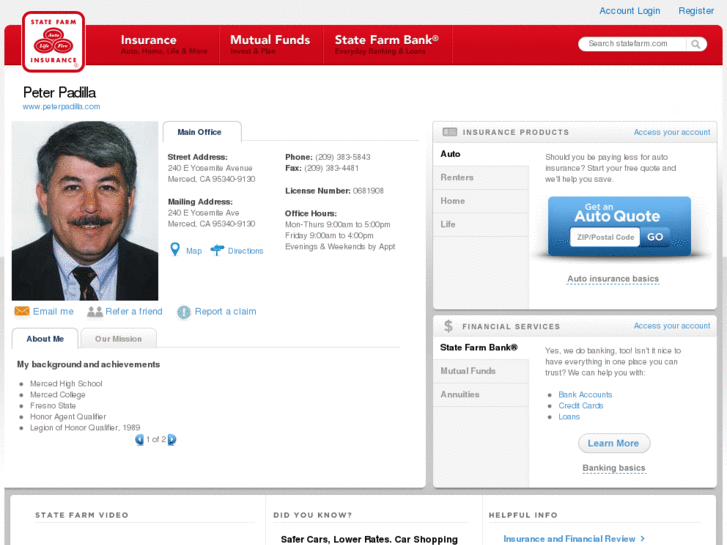Open Auto insurance basics link
Viewport: 727px width, 545px height.
pyautogui.click(x=613, y=279)
